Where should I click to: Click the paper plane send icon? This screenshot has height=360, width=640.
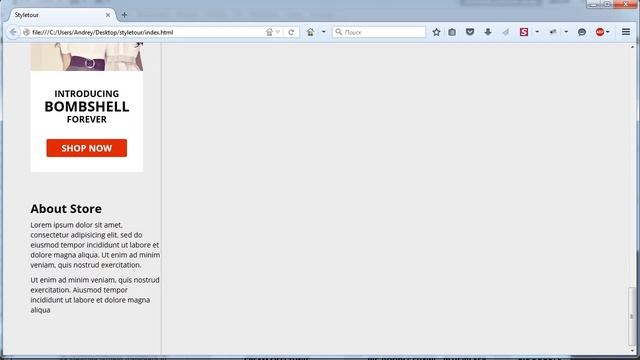(x=506, y=32)
